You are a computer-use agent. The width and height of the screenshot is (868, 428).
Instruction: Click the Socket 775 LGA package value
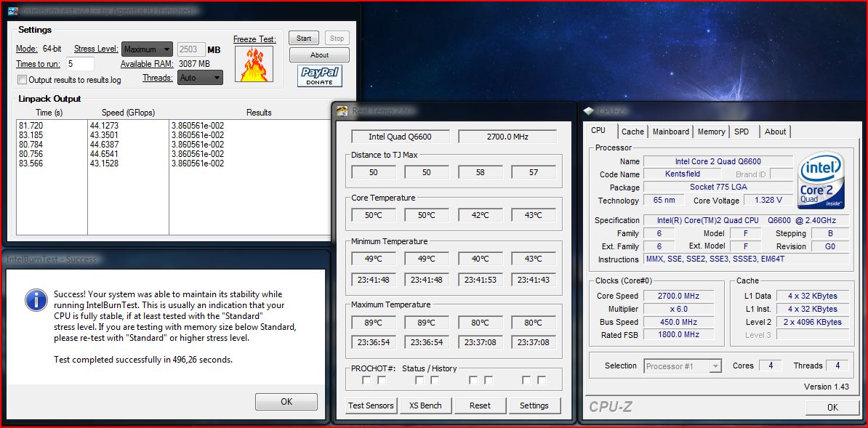coord(718,187)
